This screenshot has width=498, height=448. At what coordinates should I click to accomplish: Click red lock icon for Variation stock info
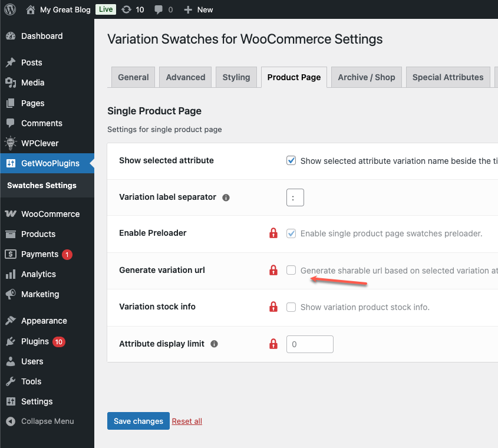point(273,307)
